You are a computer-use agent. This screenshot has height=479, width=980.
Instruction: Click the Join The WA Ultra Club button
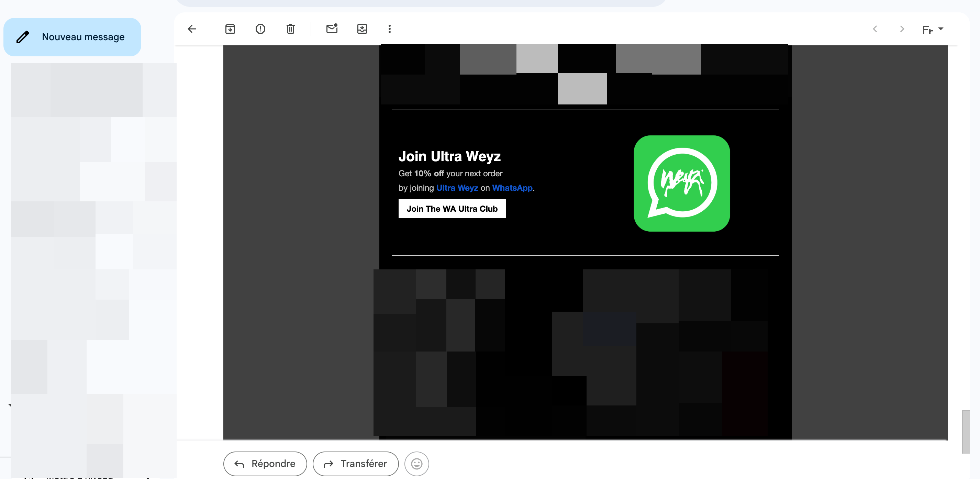452,209
